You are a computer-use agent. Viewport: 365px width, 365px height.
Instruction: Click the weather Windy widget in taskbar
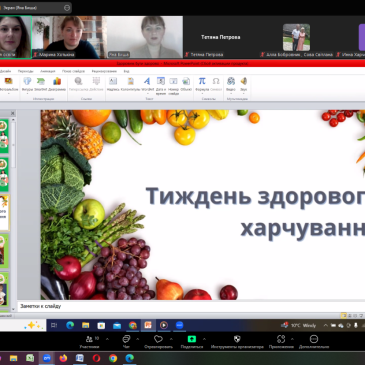coord(299,325)
